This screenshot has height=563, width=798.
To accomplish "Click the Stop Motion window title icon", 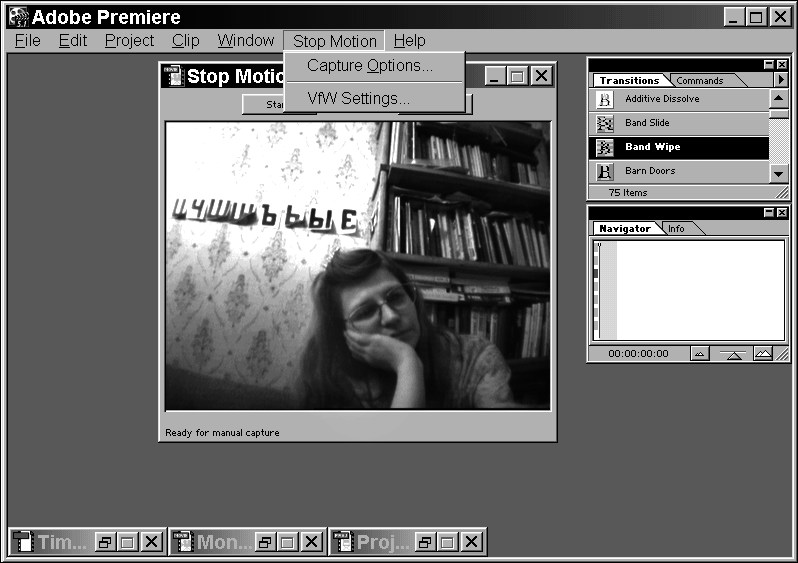I will tap(174, 76).
